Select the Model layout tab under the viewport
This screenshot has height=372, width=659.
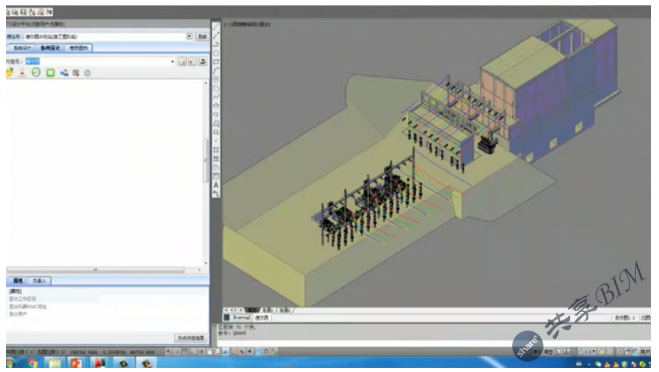tap(251, 310)
